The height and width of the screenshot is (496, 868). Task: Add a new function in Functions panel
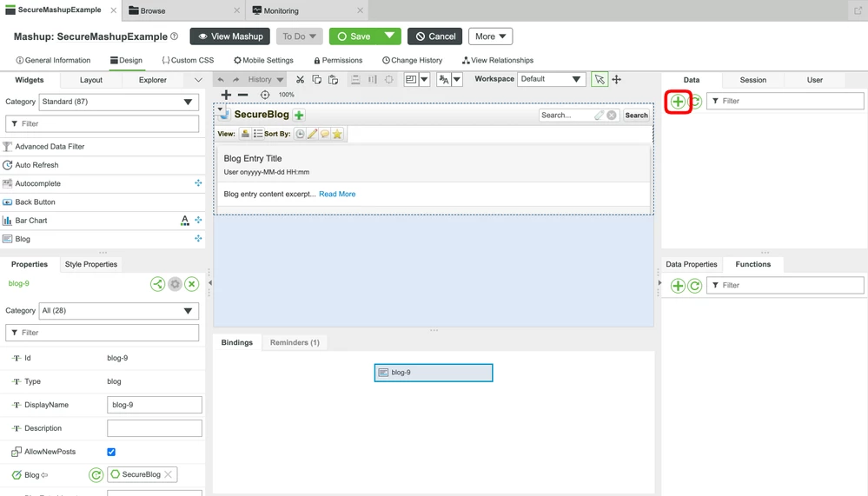tap(678, 286)
